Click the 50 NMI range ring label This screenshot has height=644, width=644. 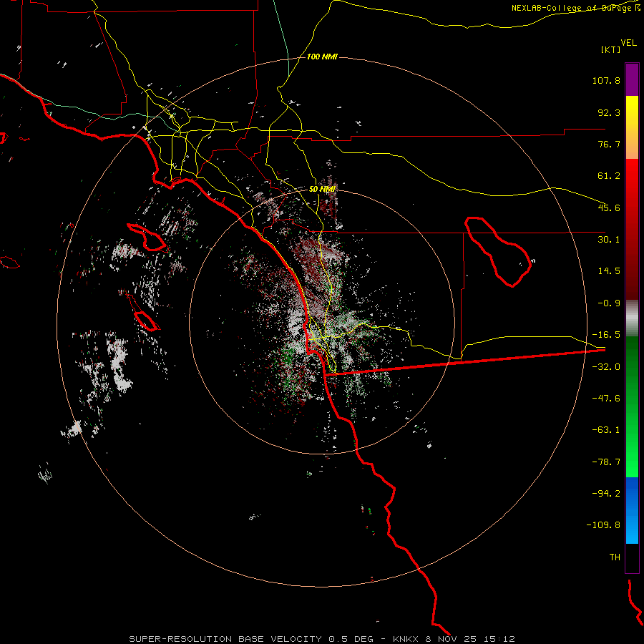[x=322, y=190]
